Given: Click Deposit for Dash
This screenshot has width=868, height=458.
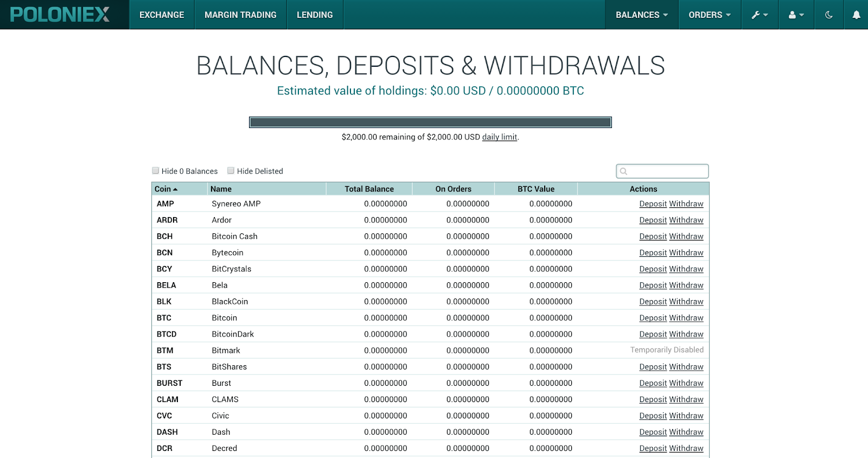Looking at the screenshot, I should [653, 431].
